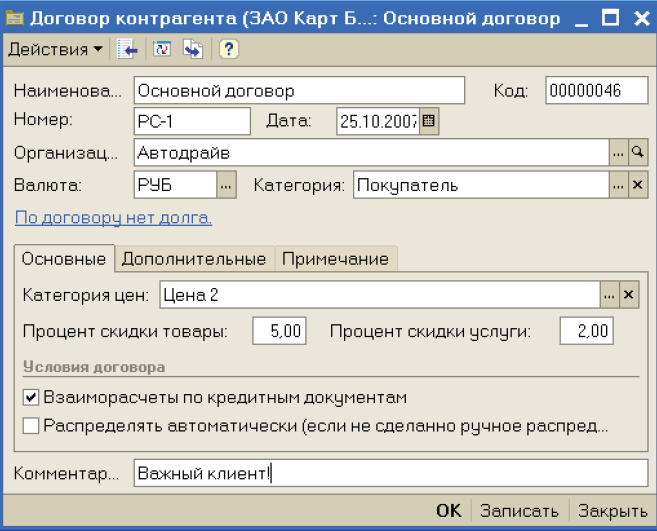Clear the Категория field with X button
Image resolution: width=657 pixels, height=531 pixels.
[637, 185]
